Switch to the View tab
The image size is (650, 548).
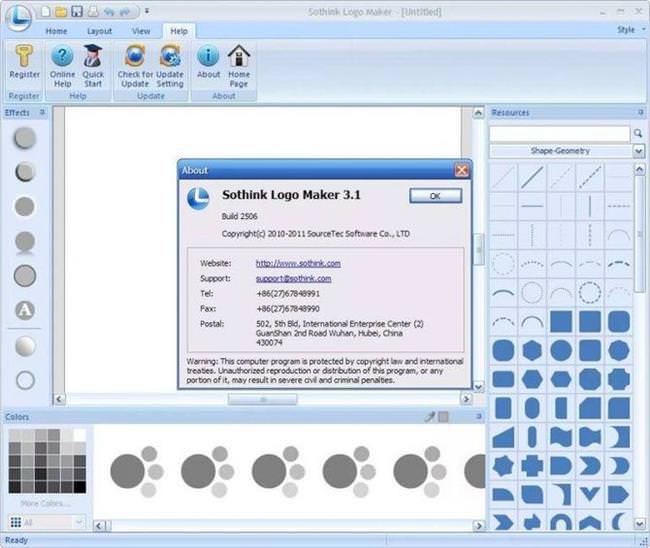click(141, 31)
